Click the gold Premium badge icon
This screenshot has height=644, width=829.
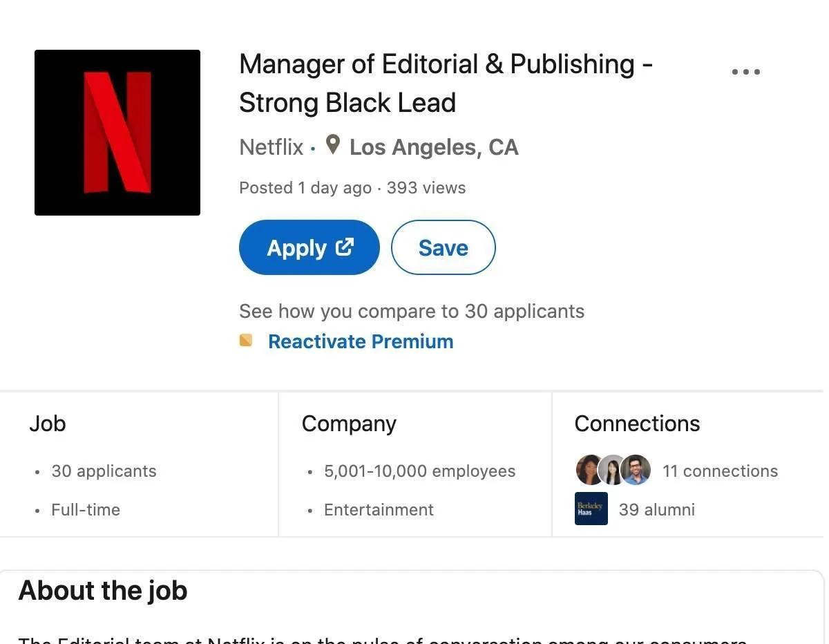[x=246, y=341]
